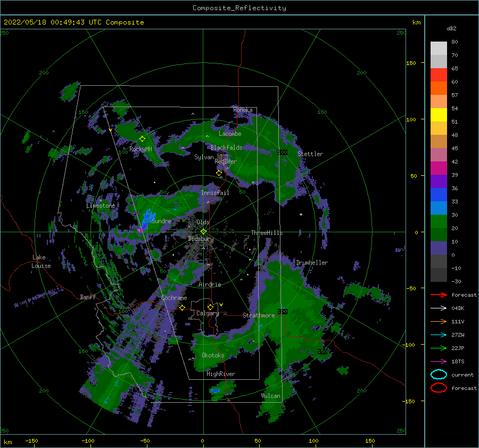The width and height of the screenshot is (479, 448).
Task: Pick the green 22JP arrow symbol
Action: [439, 348]
